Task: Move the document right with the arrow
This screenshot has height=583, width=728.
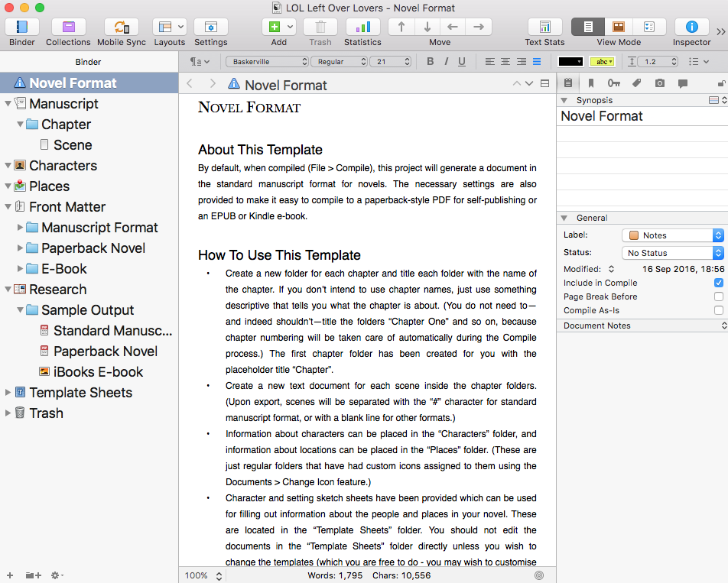Action: 479,28
